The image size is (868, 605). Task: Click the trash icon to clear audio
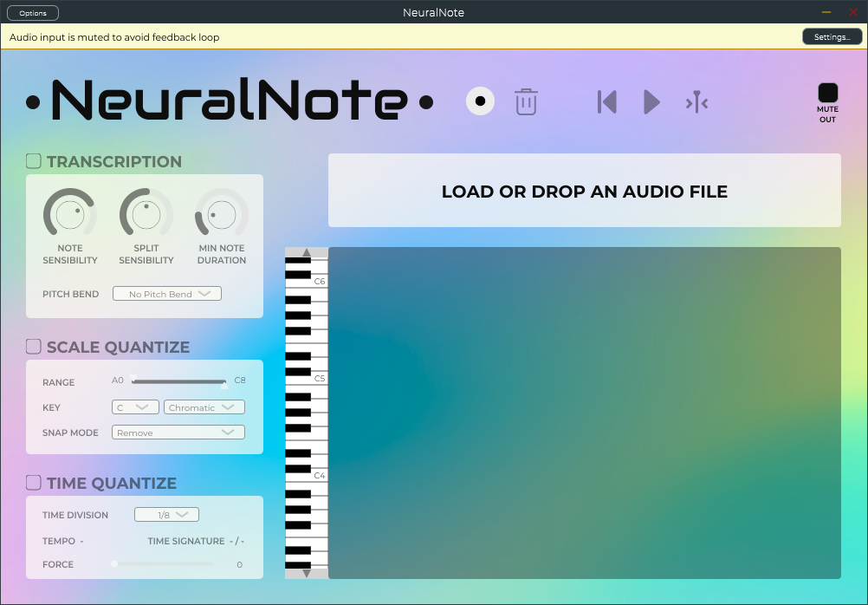[x=526, y=101]
